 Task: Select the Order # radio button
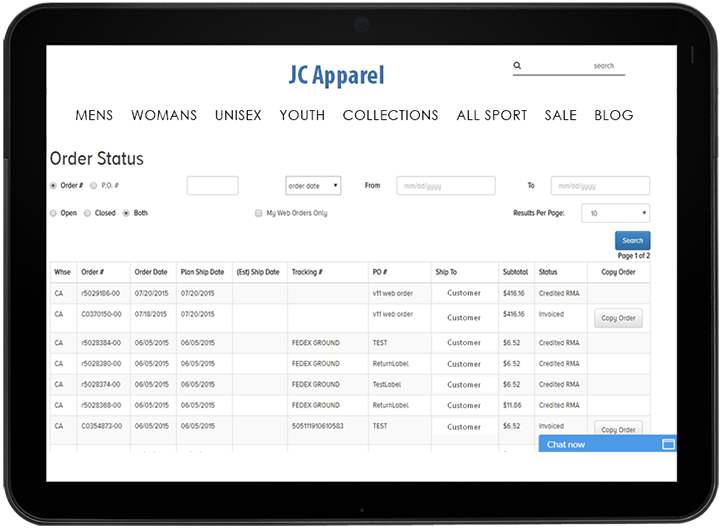pos(53,186)
